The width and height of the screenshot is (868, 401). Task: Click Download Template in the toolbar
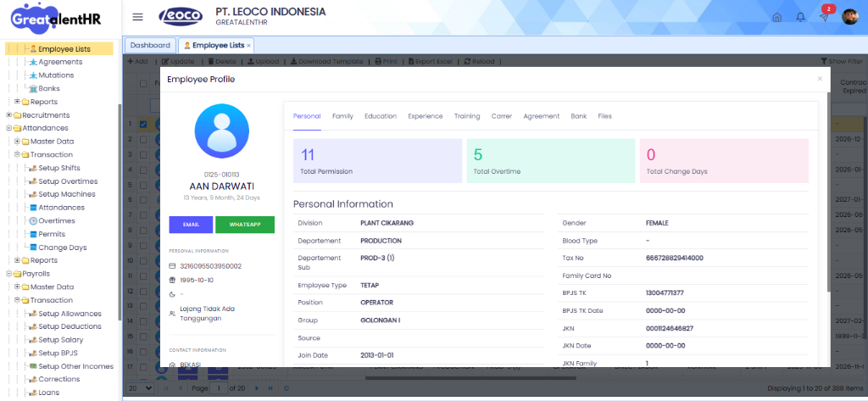[x=326, y=62]
